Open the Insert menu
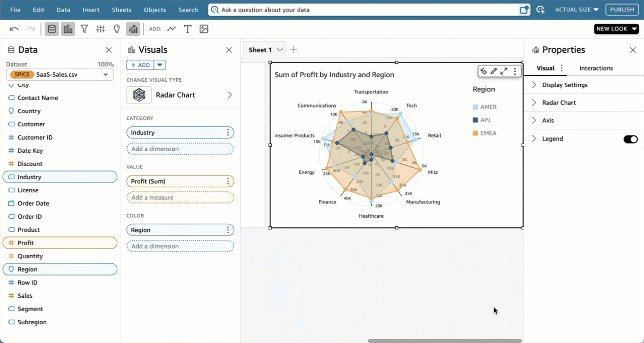The width and height of the screenshot is (644, 343). [91, 9]
